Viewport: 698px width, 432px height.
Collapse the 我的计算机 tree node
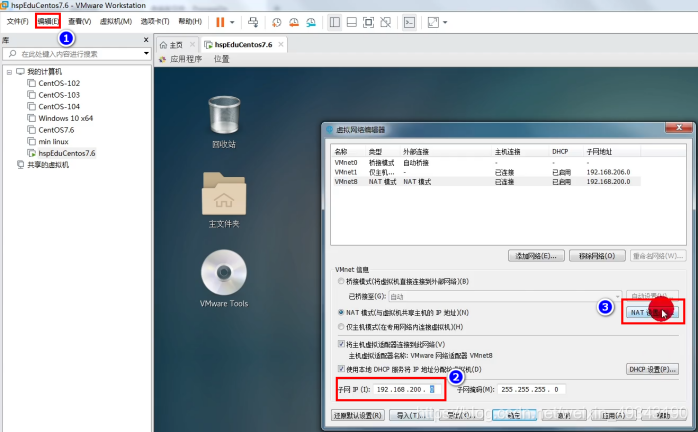(x=9, y=72)
